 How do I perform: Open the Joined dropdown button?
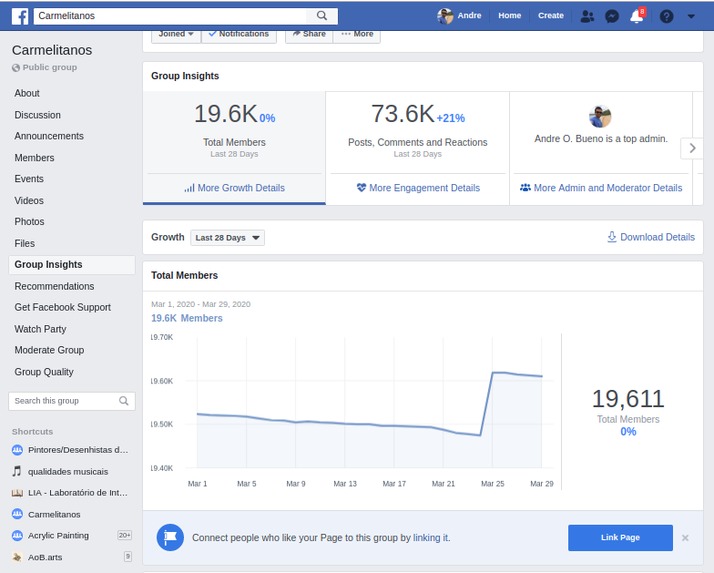point(176,35)
